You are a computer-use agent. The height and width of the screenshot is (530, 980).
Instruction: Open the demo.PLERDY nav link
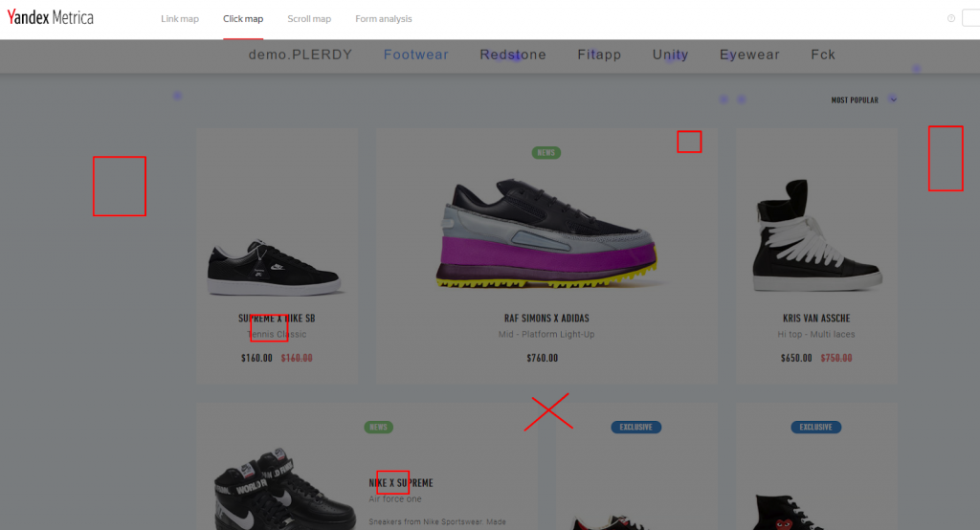[x=300, y=55]
